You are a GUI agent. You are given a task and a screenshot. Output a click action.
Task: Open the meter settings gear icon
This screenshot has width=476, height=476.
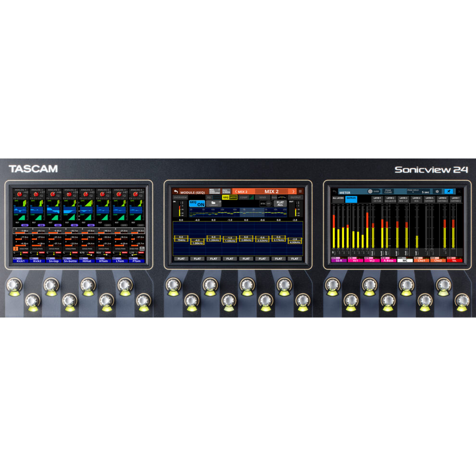pos(437,191)
